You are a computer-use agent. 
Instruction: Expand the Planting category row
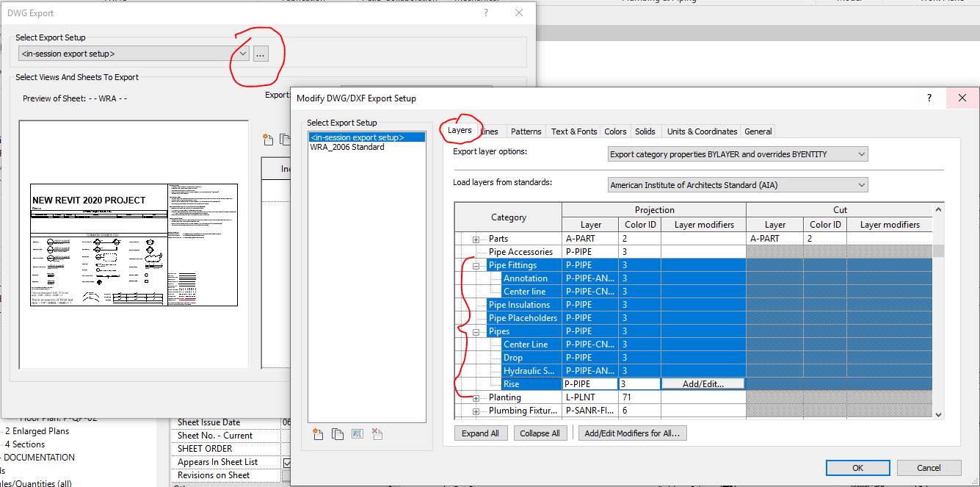[476, 397]
